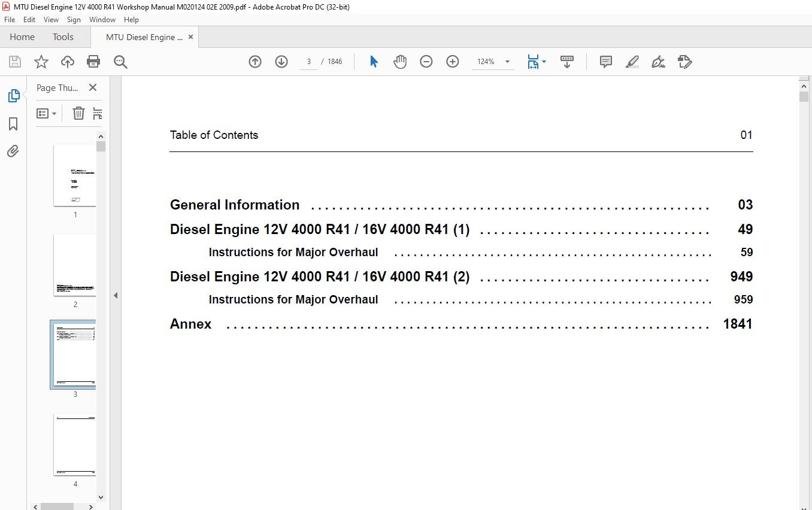Go to previous page arrow
The width and height of the screenshot is (812, 510).
(255, 62)
